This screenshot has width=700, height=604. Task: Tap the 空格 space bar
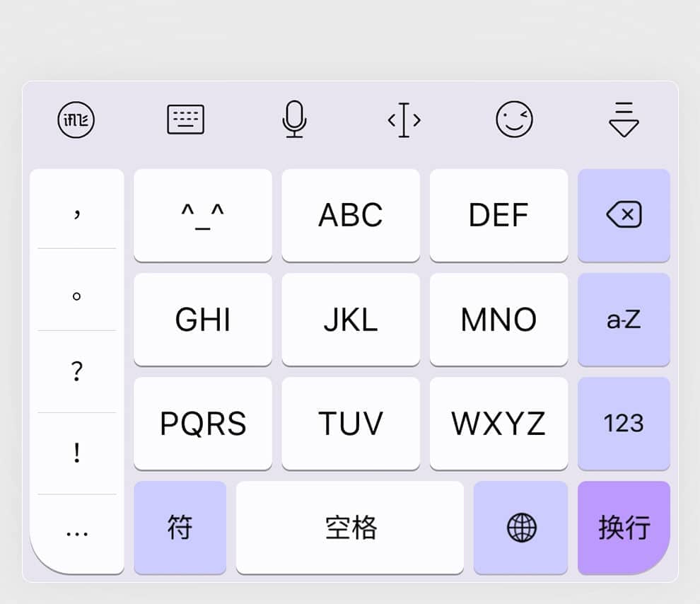coord(350,528)
